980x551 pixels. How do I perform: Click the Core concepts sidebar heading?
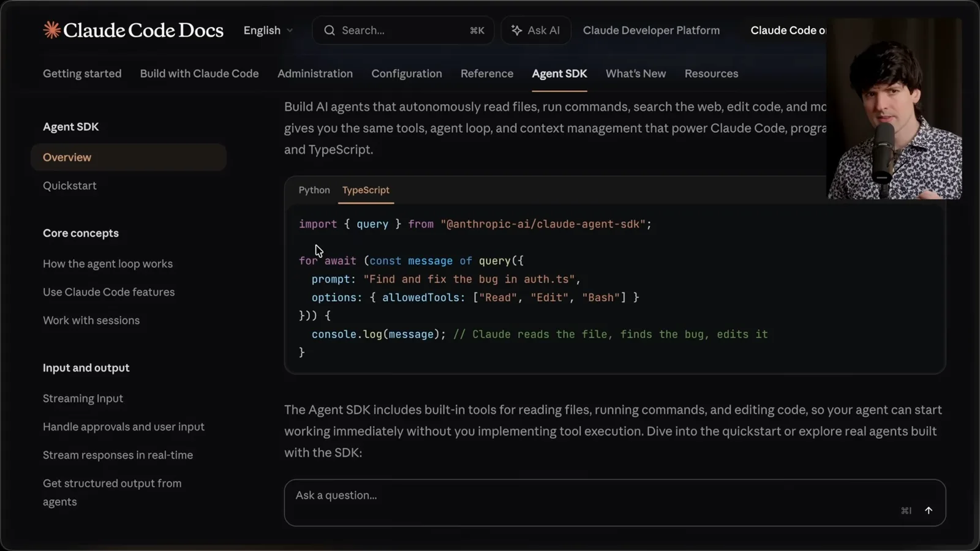click(81, 233)
